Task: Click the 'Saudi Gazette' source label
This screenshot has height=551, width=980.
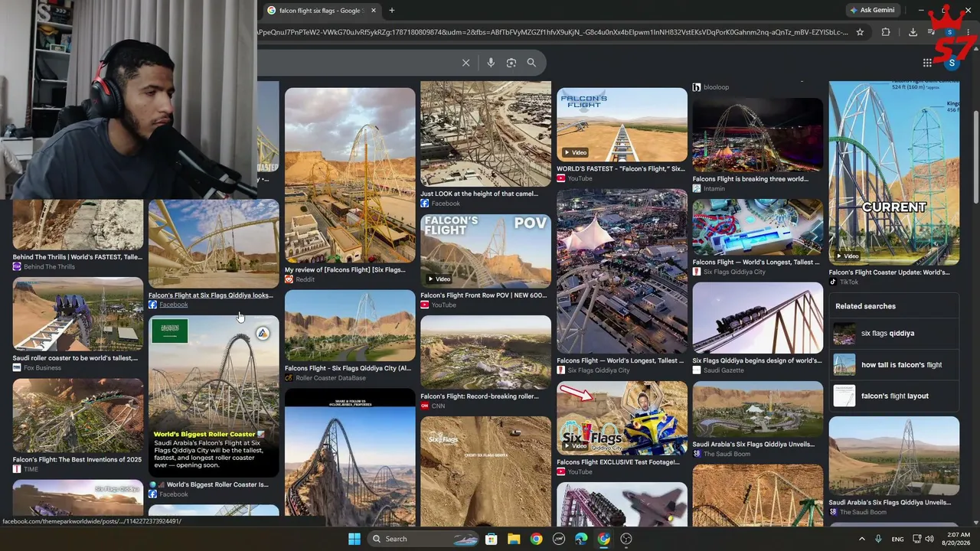Action: (x=724, y=370)
